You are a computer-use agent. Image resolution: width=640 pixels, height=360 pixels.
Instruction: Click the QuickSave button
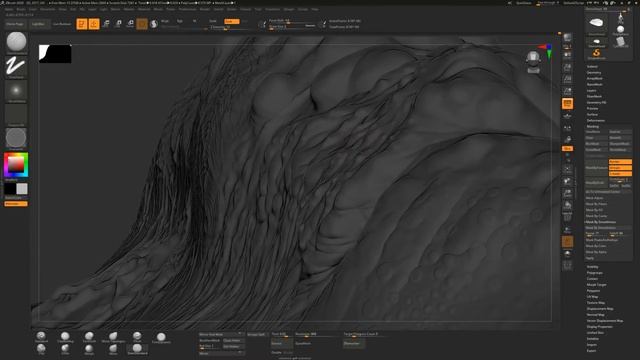pos(524,3)
